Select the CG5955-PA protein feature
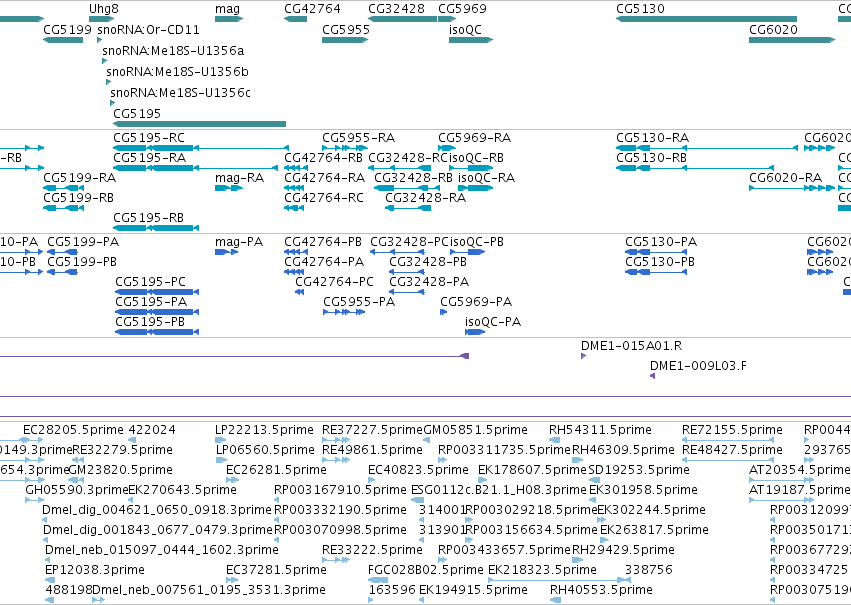851x605 pixels. (x=344, y=312)
